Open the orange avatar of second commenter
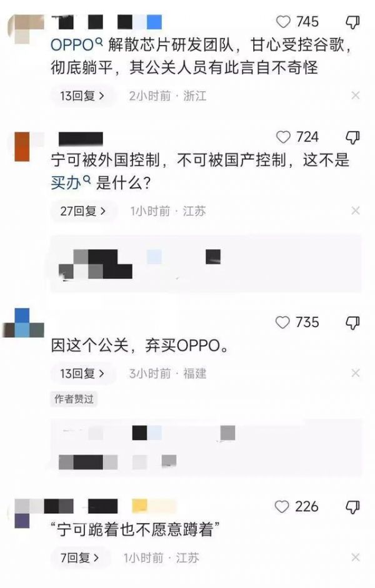Image resolution: width=375 pixels, height=588 pixels. tap(22, 147)
